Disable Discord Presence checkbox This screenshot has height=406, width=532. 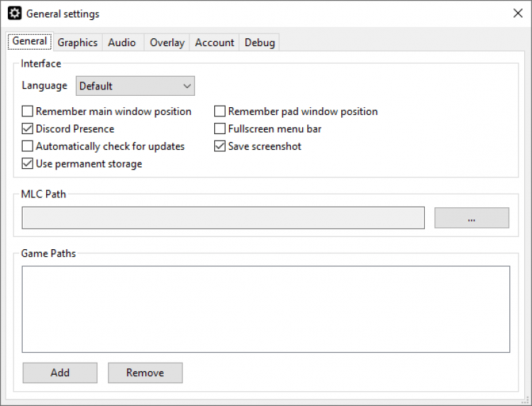(x=28, y=129)
